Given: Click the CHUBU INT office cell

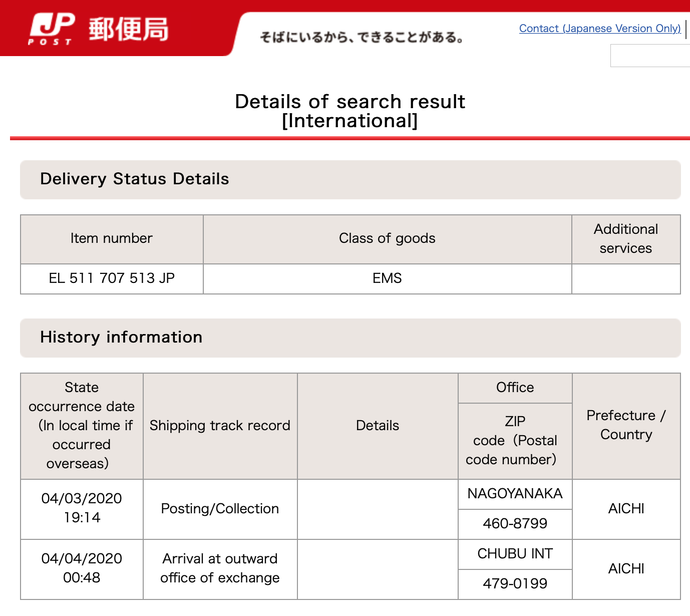Looking at the screenshot, I should tap(515, 554).
